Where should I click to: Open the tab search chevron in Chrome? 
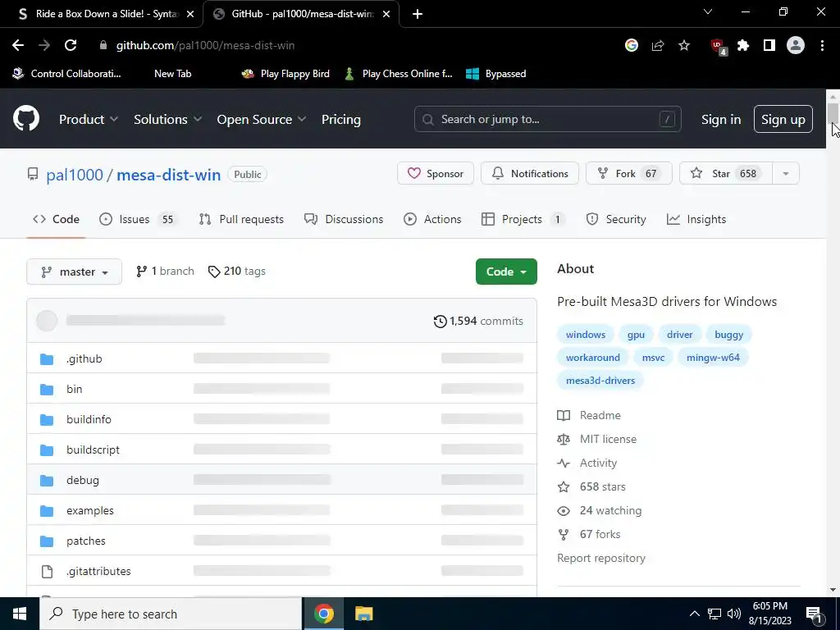click(x=708, y=11)
